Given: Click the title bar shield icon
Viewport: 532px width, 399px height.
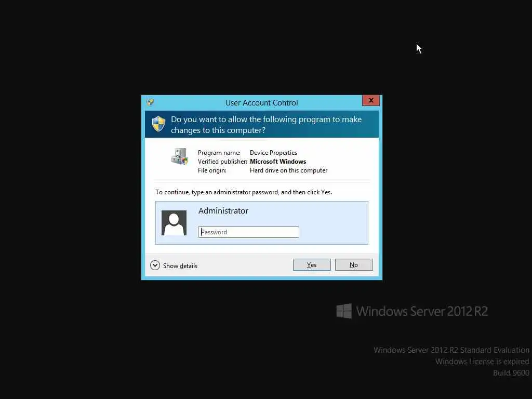Looking at the screenshot, I should (150, 102).
